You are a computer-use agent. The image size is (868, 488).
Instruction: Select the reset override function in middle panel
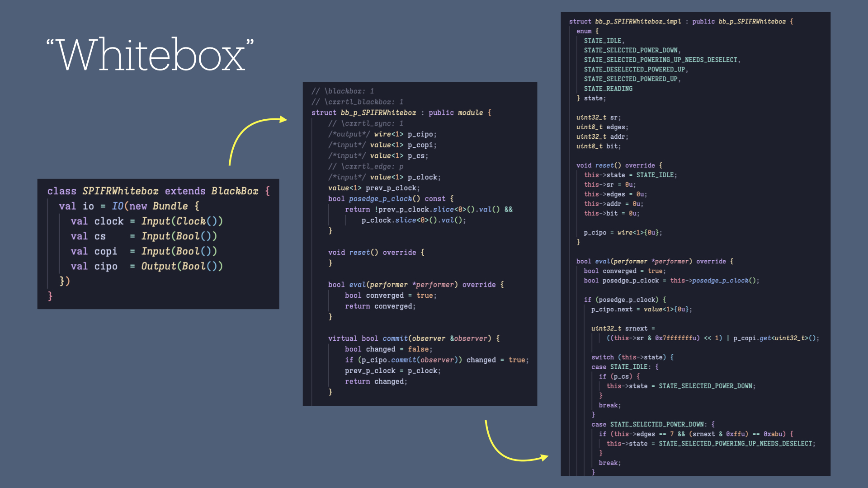pyautogui.click(x=375, y=252)
